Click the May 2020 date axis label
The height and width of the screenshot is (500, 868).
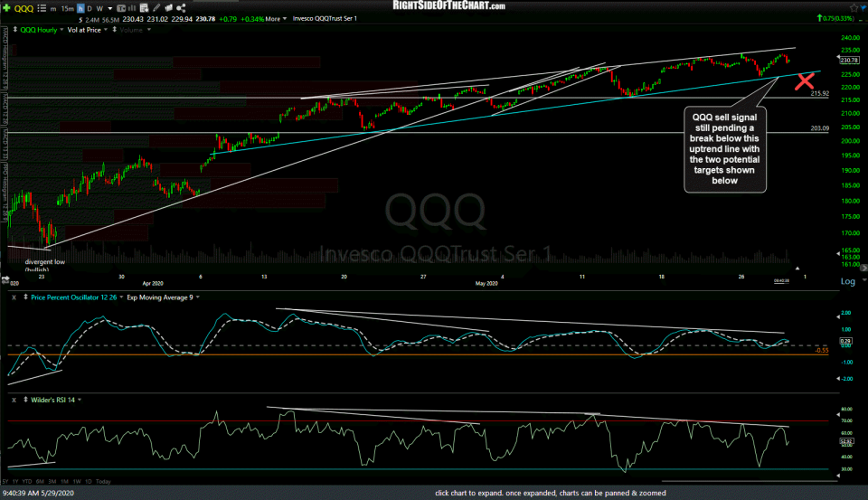point(486,283)
